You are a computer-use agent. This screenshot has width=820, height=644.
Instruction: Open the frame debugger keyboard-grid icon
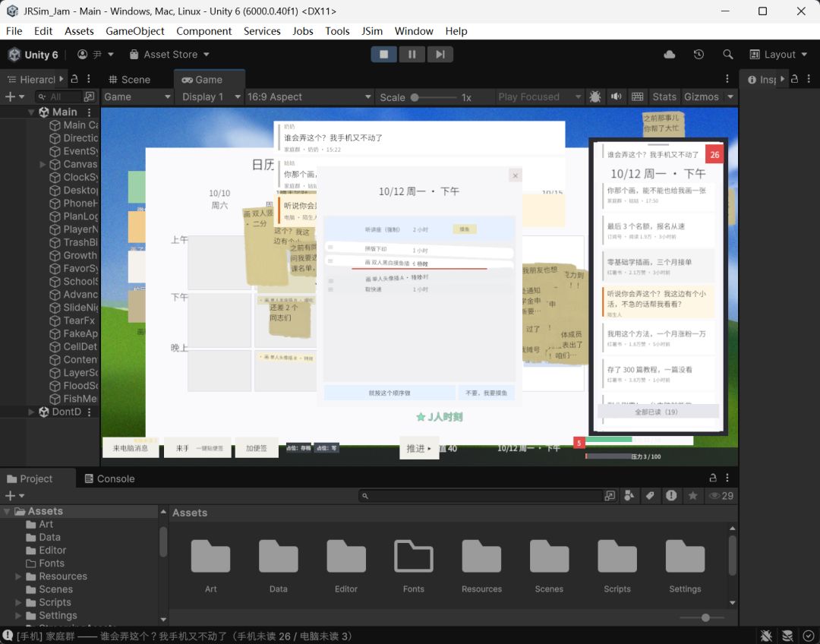coord(637,96)
